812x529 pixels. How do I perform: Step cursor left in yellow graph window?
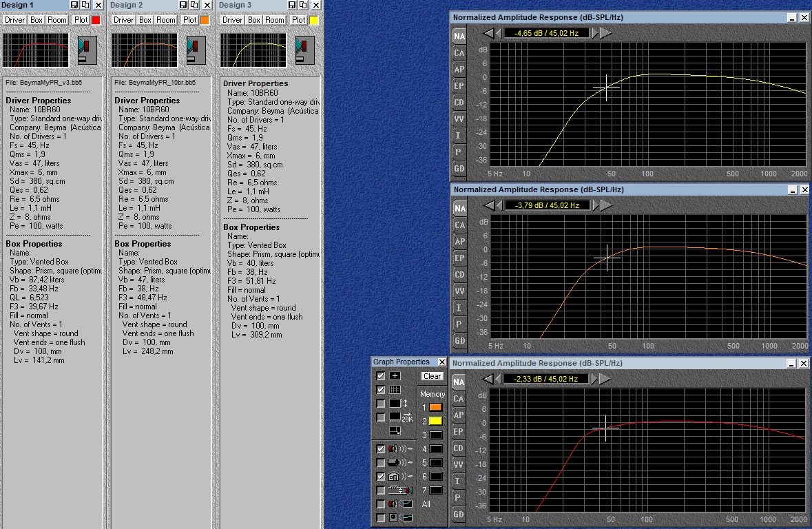tap(499, 33)
